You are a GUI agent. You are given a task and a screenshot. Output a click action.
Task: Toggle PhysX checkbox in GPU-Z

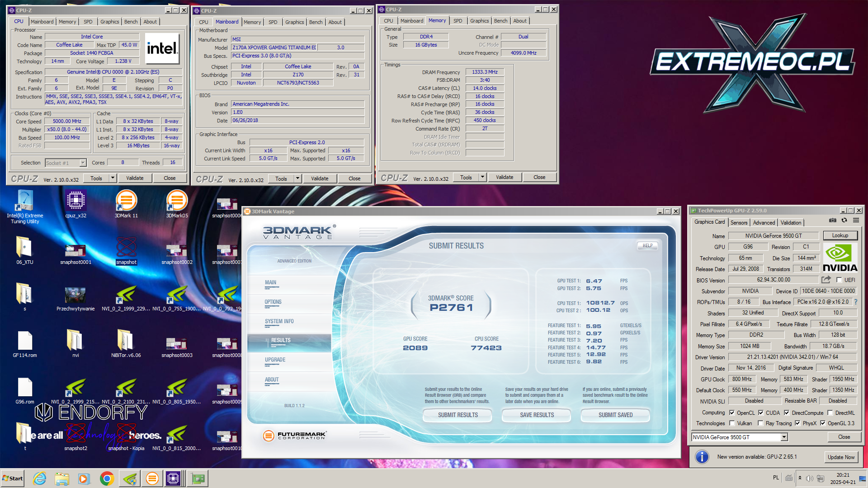click(x=797, y=423)
